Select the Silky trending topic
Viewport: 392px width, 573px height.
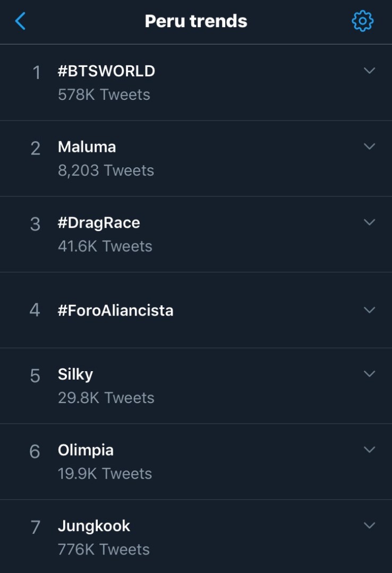pyautogui.click(x=75, y=374)
